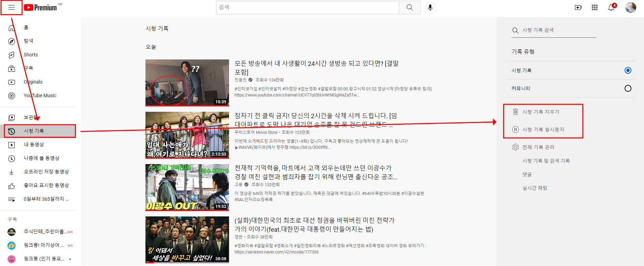644x266 pixels.
Task: Click the Originals icon in sidebar
Action: [x=12, y=82]
